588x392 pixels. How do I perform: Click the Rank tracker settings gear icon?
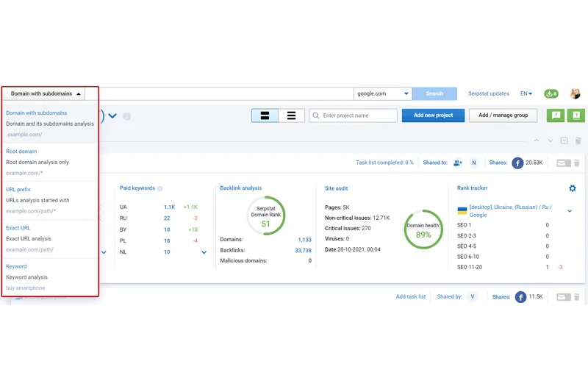pos(573,188)
